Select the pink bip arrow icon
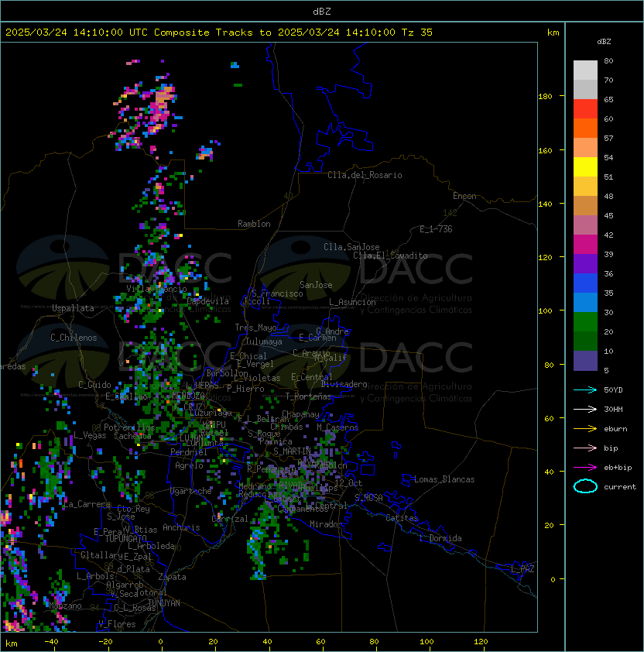This screenshot has width=644, height=652. pyautogui.click(x=585, y=448)
